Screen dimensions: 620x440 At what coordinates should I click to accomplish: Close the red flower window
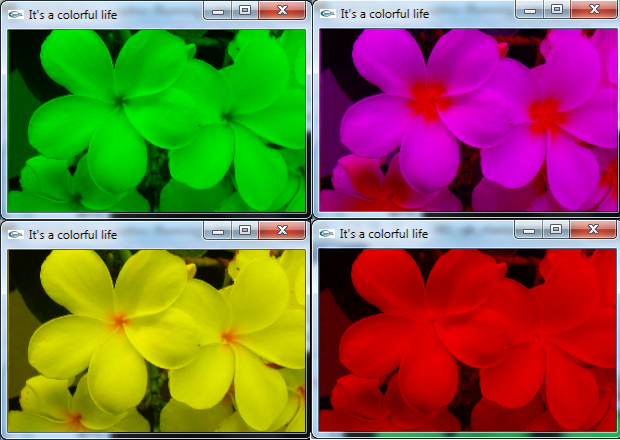593,230
